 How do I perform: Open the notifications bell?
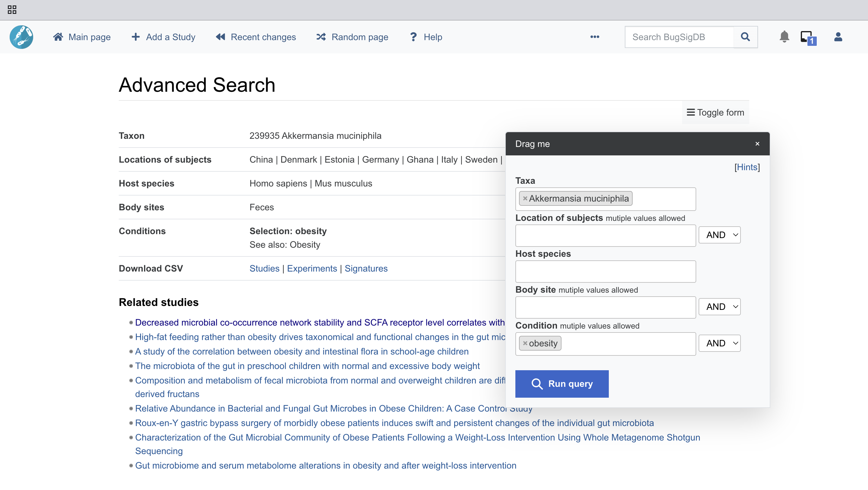784,37
